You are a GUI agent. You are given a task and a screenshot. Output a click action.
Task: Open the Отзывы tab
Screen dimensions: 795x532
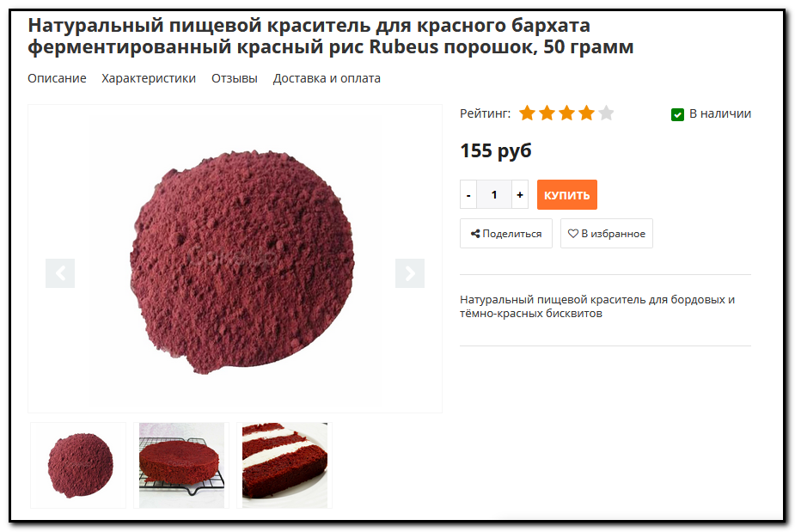pyautogui.click(x=235, y=78)
